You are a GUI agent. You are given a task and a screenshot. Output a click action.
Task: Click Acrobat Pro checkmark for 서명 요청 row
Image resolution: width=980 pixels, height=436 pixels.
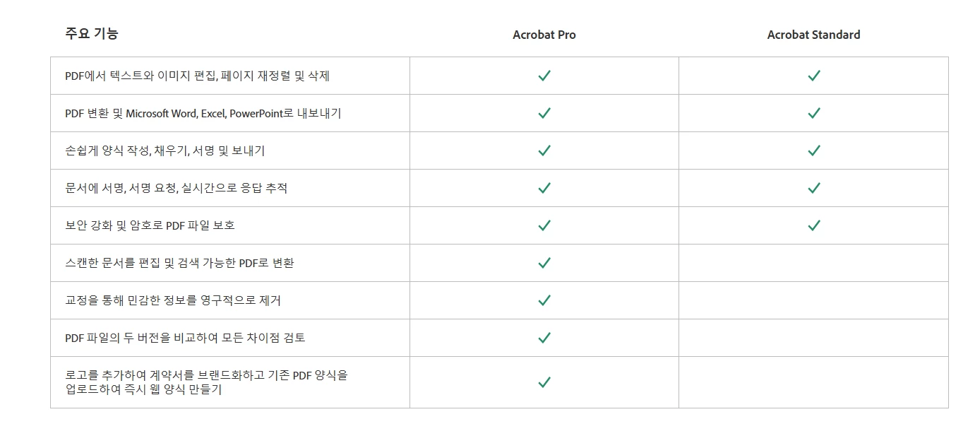pyautogui.click(x=544, y=188)
